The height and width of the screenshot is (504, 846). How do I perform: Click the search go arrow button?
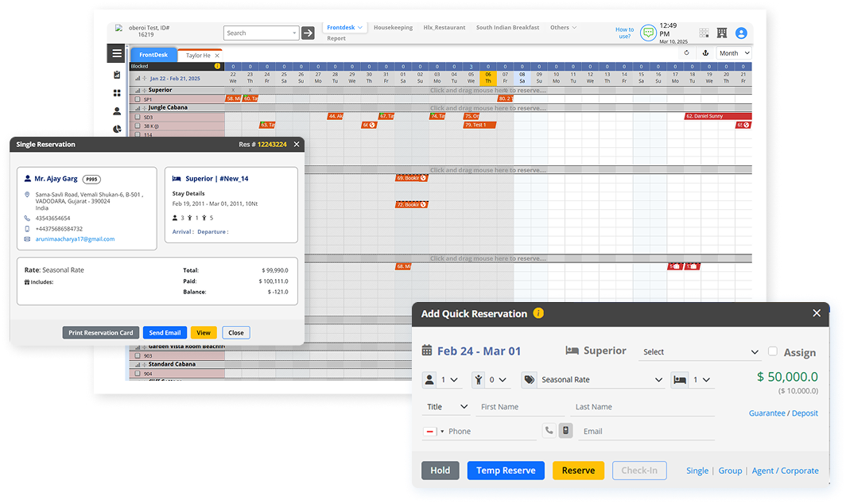tap(308, 33)
